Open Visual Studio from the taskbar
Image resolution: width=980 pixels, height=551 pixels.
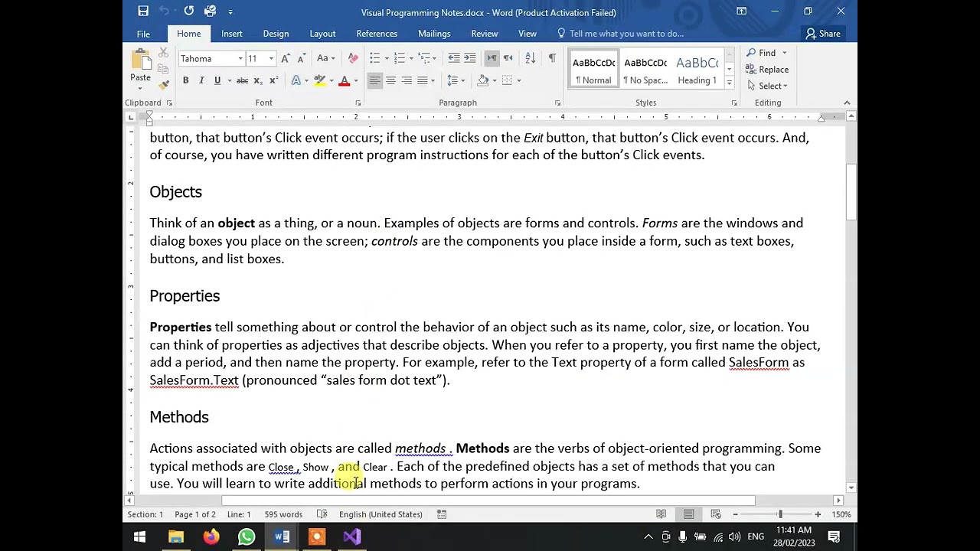352,537
